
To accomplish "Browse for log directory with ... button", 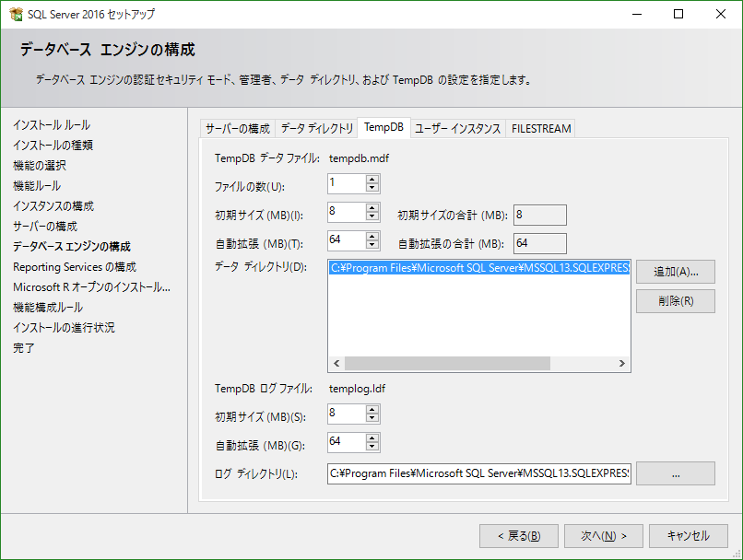I will point(675,473).
